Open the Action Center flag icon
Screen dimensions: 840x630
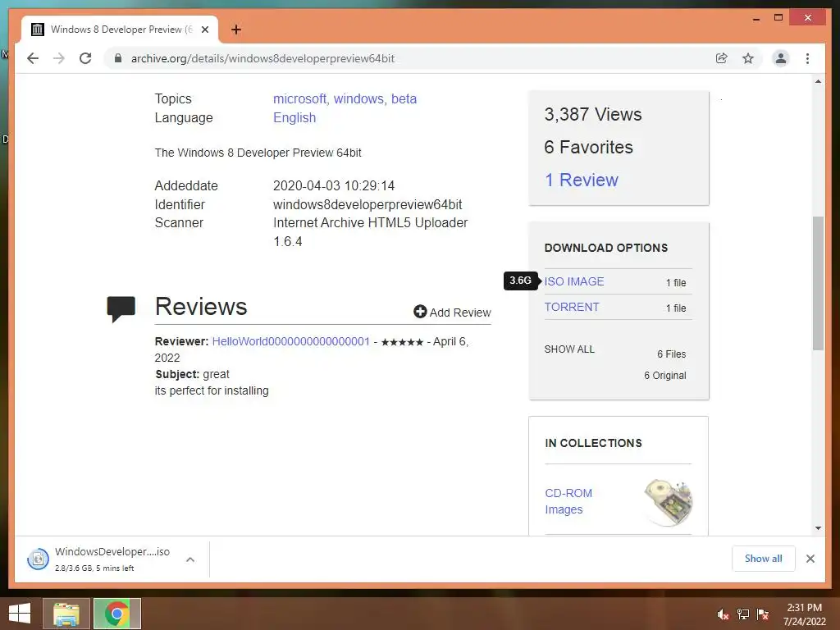[x=763, y=614]
